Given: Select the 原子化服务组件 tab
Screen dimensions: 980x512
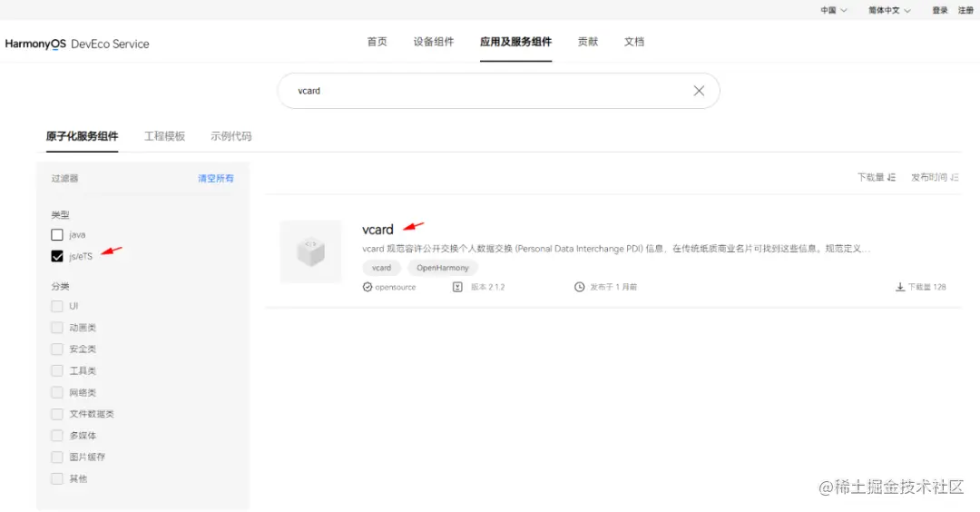Looking at the screenshot, I should 82,136.
